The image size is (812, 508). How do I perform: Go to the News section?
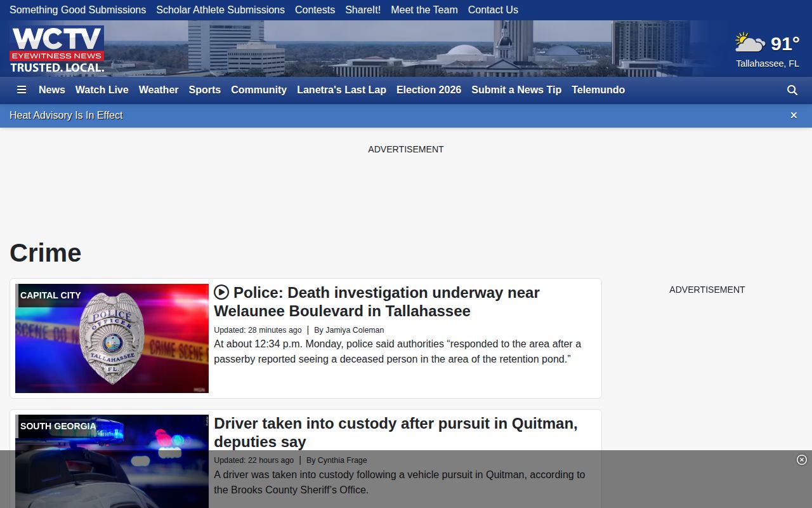point(52,90)
